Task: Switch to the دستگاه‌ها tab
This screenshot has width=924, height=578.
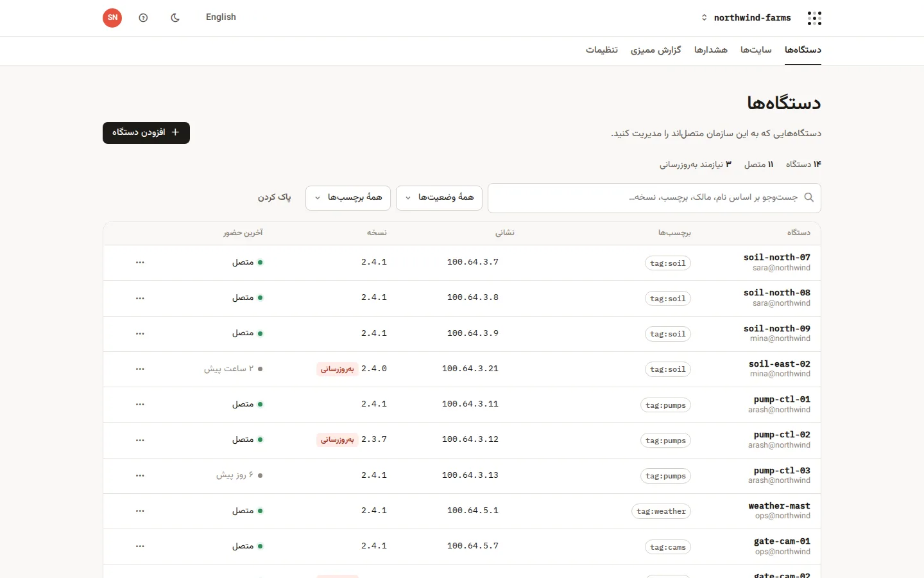Action: tap(803, 50)
